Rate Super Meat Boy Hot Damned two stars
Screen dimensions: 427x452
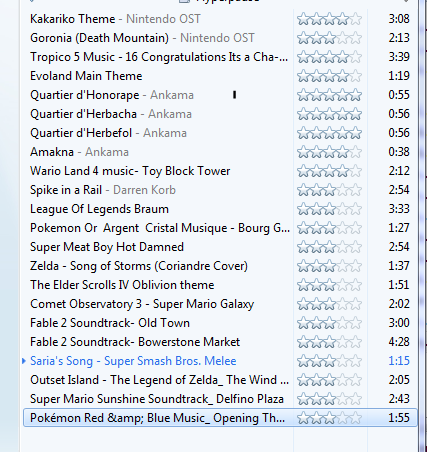tap(316, 247)
